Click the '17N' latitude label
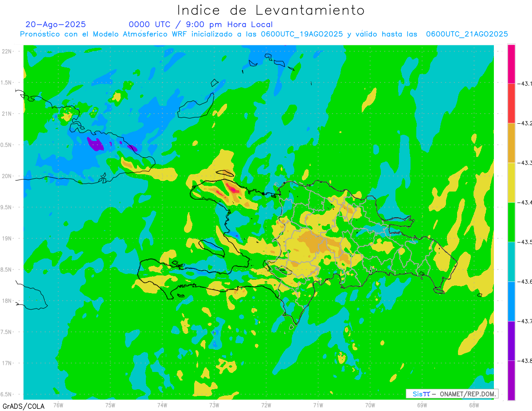The height and width of the screenshot is (411, 532). [7, 363]
